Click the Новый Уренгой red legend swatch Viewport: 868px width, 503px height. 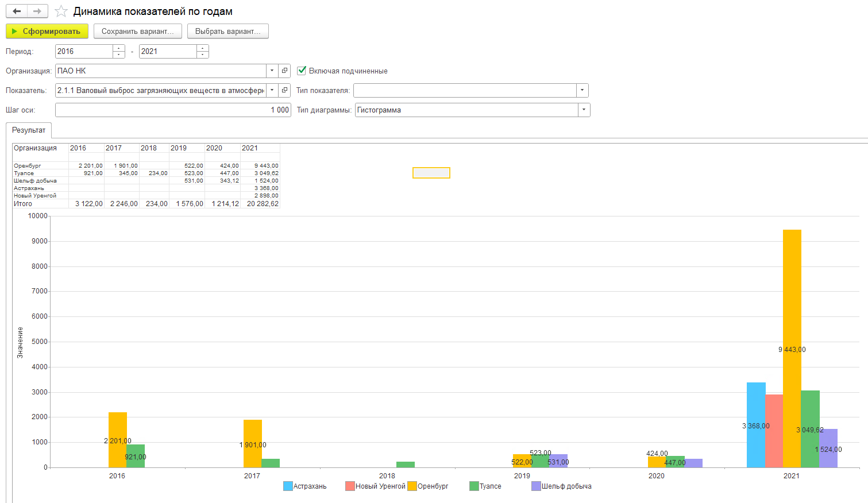click(x=350, y=486)
